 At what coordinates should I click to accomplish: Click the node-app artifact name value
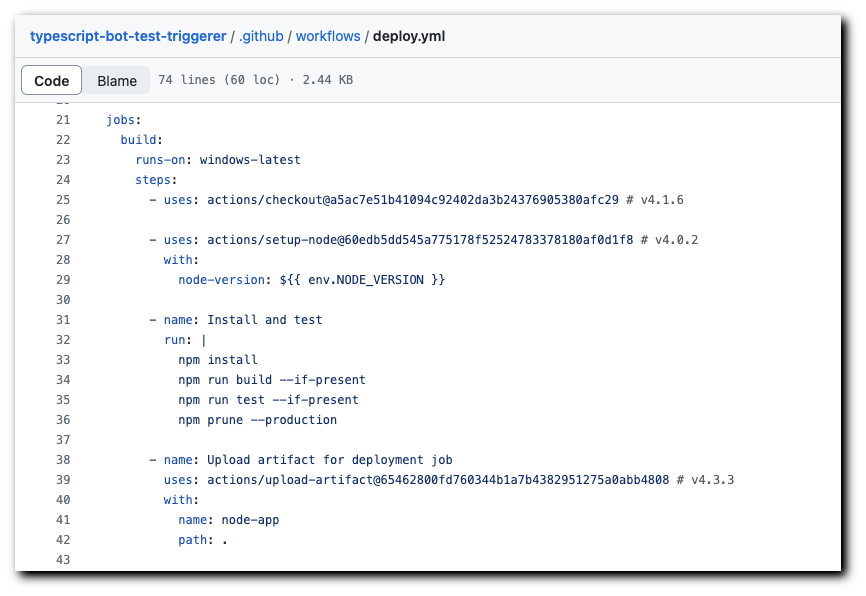pyautogui.click(x=256, y=519)
